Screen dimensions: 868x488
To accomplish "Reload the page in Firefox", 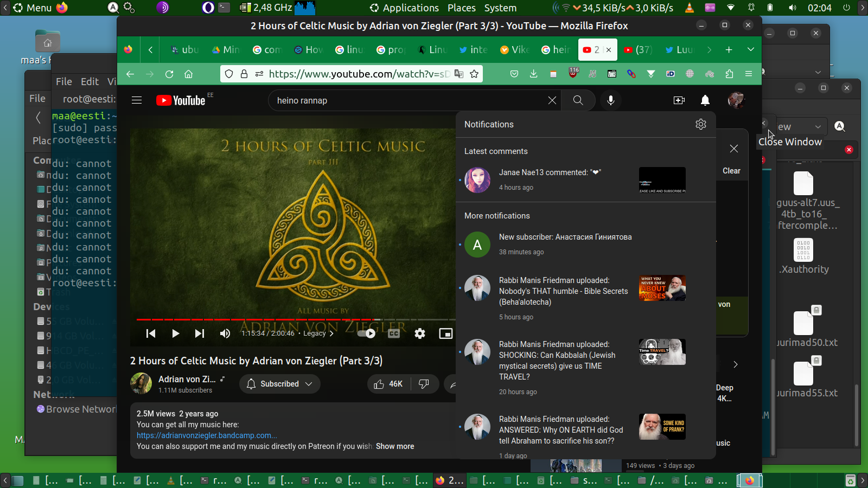I will pos(169,74).
